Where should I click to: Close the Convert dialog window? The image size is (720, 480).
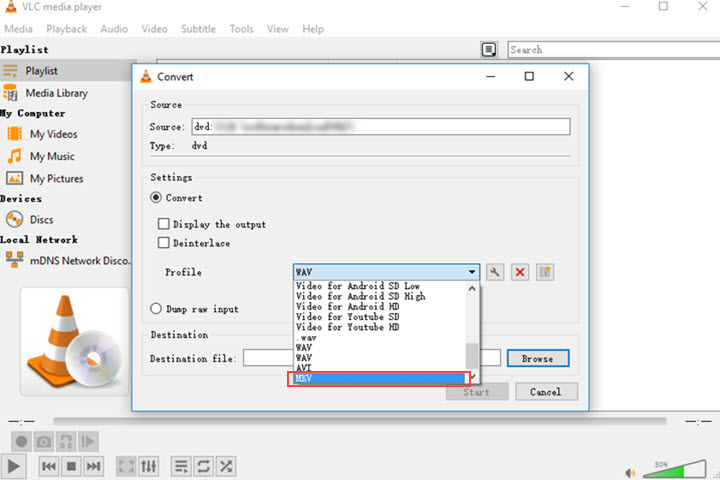568,76
